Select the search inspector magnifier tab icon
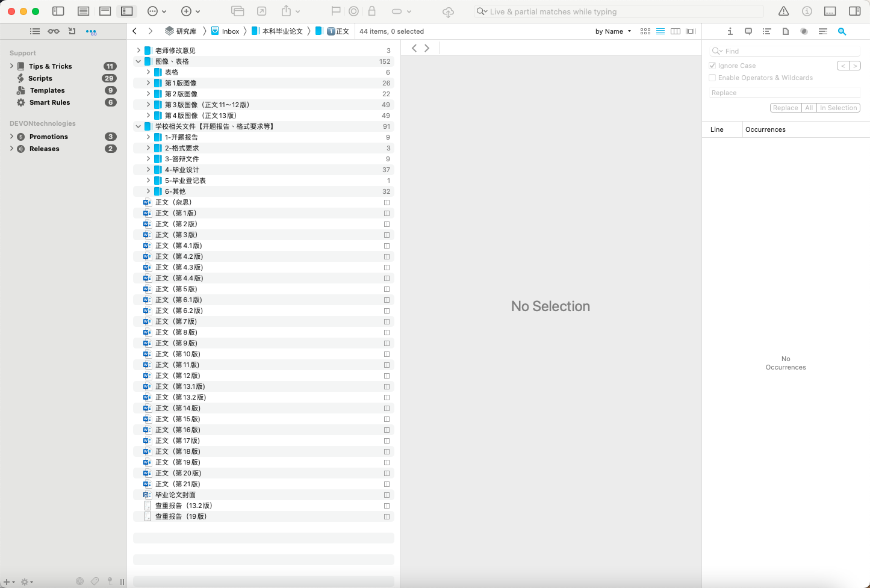Screen dimensions: 870x588 pyautogui.click(x=842, y=31)
